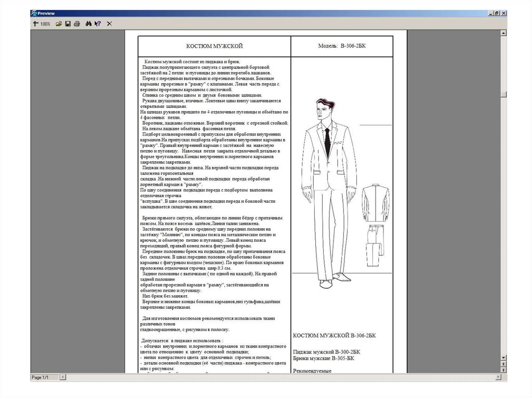Screen dimensions: 532x398
Task: Restore down the Preview window
Action: click(x=496, y=13)
